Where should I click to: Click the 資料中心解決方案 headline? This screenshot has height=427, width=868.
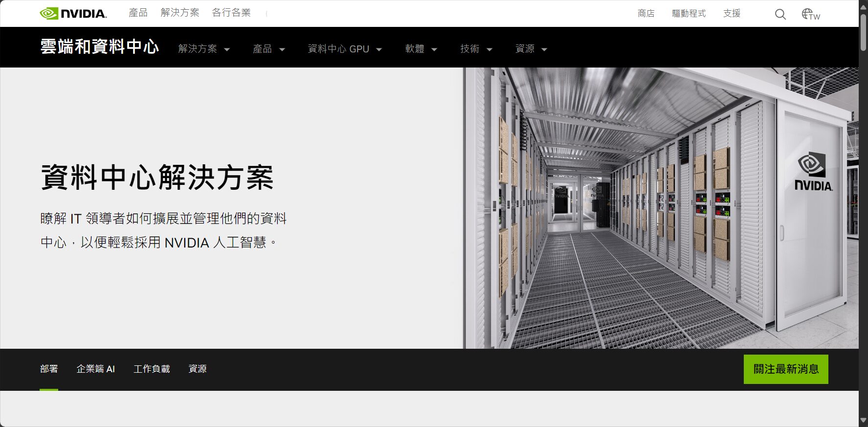pyautogui.click(x=157, y=177)
